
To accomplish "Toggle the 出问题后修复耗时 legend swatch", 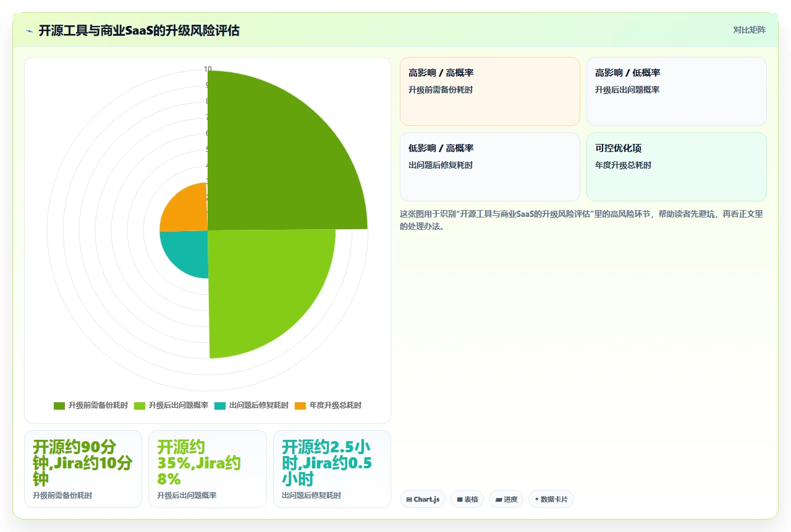I will (220, 406).
